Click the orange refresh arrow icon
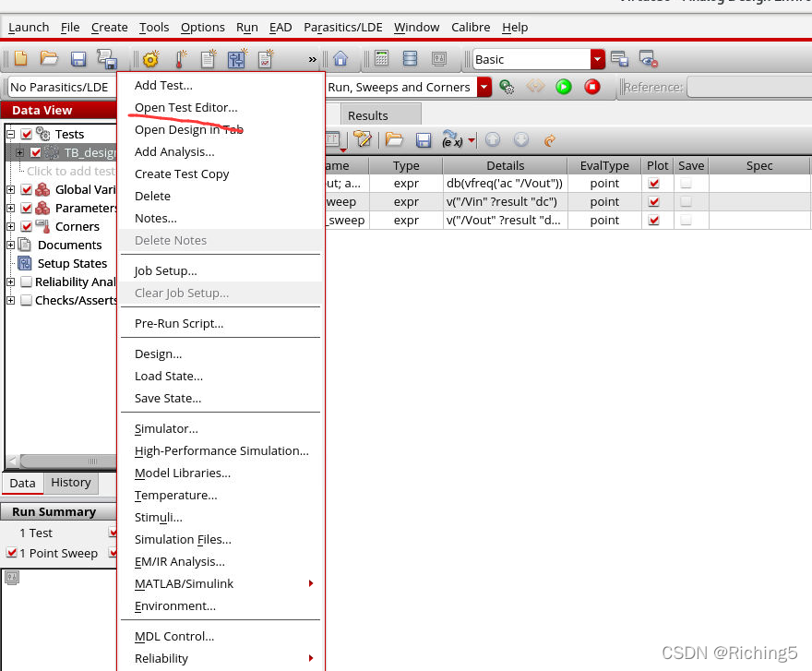Screen dimensions: 812x671 549,140
